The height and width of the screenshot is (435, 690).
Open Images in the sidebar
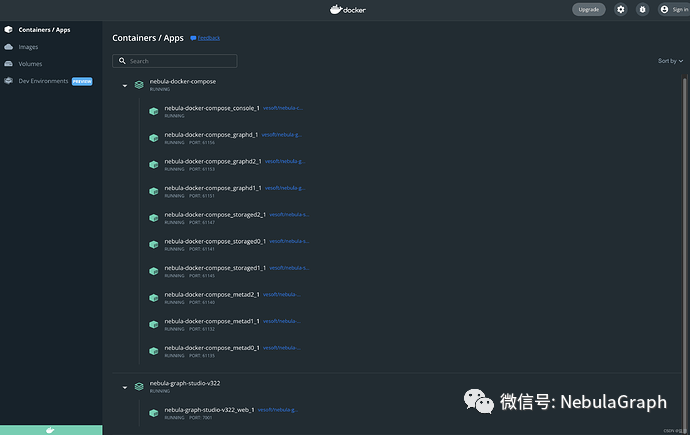click(28, 47)
